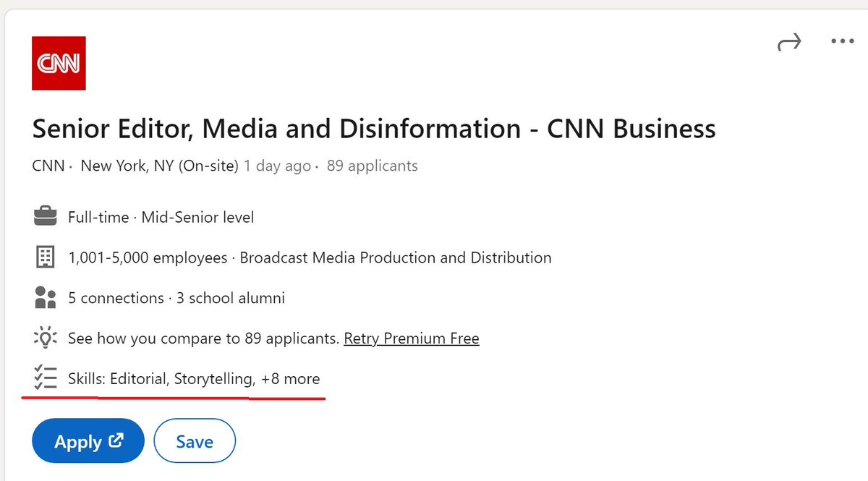The height and width of the screenshot is (481, 868).
Task: Click the building company size icon
Action: click(45, 257)
